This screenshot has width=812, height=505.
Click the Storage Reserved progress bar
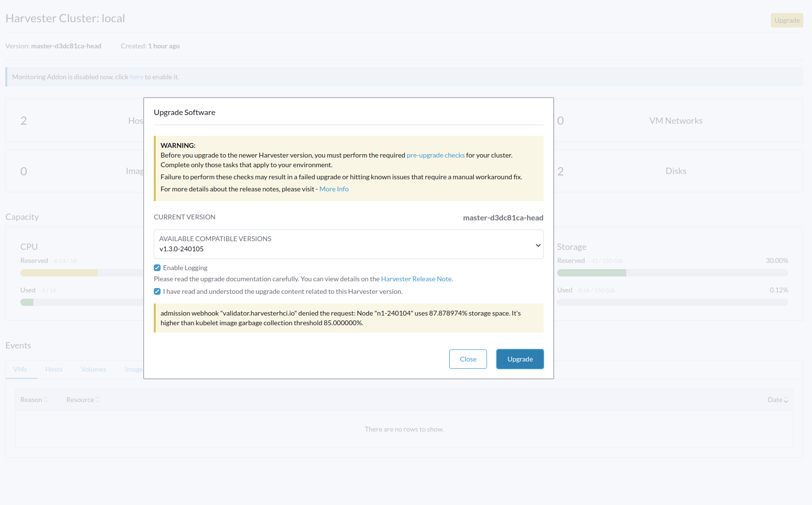(672, 273)
